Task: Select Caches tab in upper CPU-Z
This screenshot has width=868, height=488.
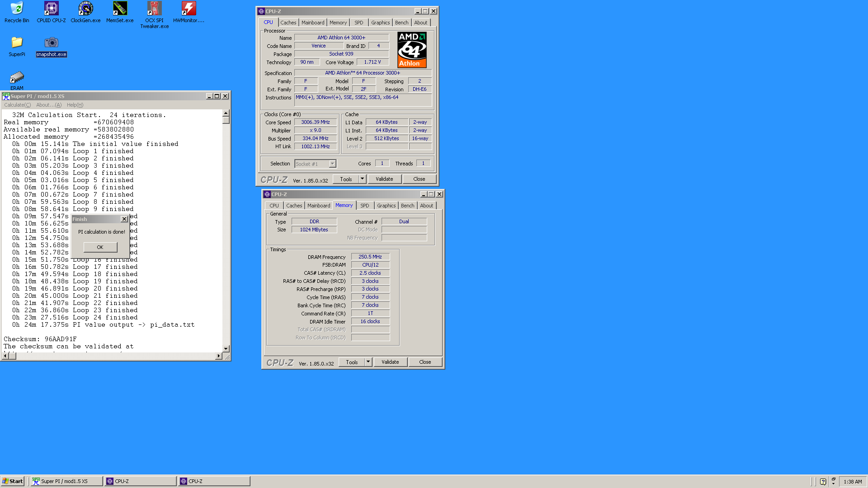Action: 288,23
